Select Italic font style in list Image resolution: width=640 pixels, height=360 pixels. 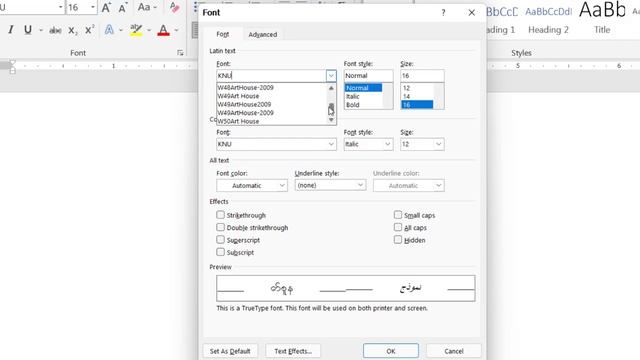353,96
